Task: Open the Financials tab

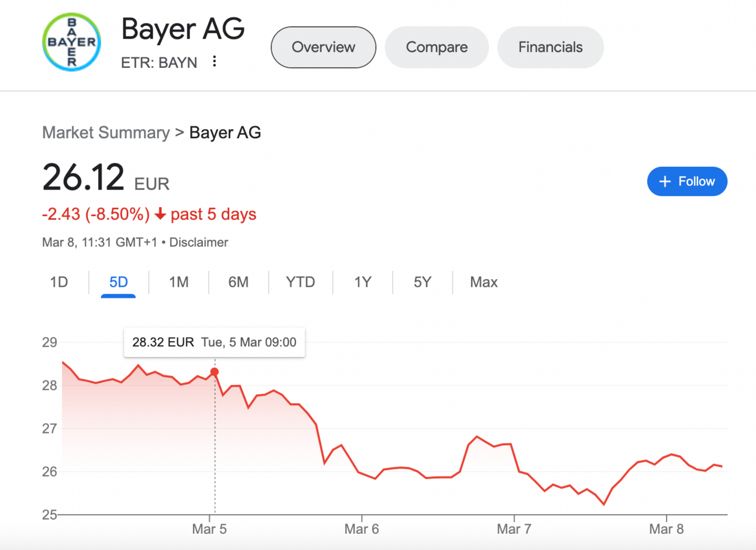Action: coord(550,47)
